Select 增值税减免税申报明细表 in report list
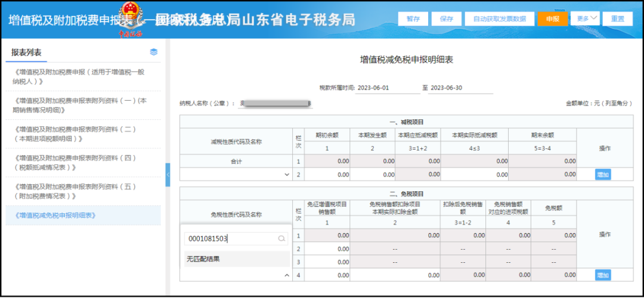Screen dimensions: 644x298 (83, 215)
